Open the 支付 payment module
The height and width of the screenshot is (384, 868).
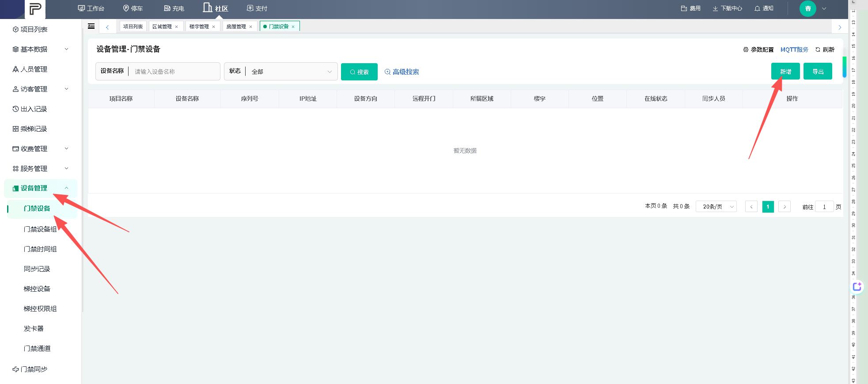(257, 8)
